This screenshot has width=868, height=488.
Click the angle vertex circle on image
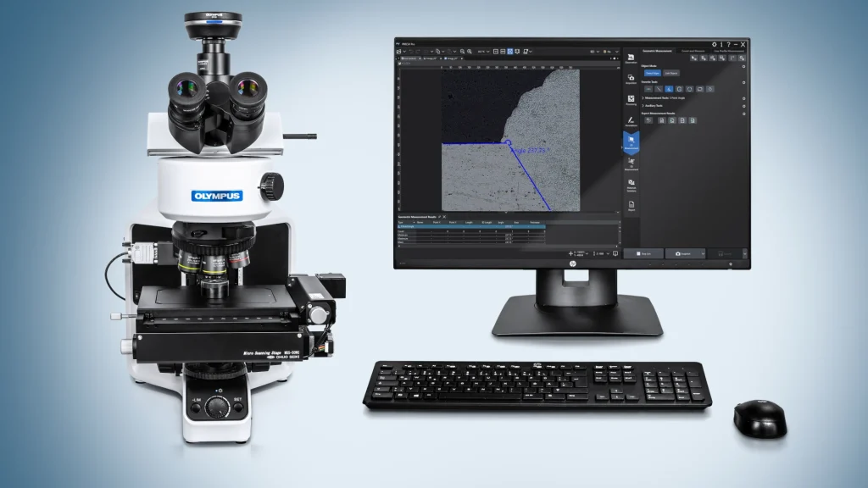(x=508, y=142)
